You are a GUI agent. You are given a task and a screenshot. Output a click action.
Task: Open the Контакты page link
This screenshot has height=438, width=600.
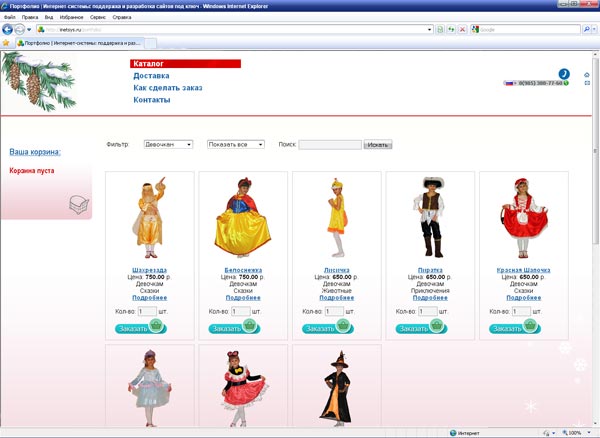pyautogui.click(x=152, y=100)
